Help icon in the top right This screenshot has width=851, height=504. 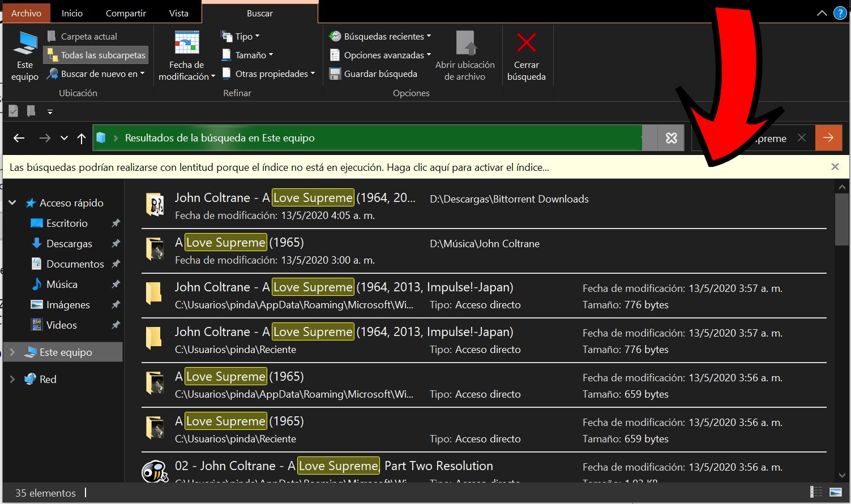tap(840, 13)
